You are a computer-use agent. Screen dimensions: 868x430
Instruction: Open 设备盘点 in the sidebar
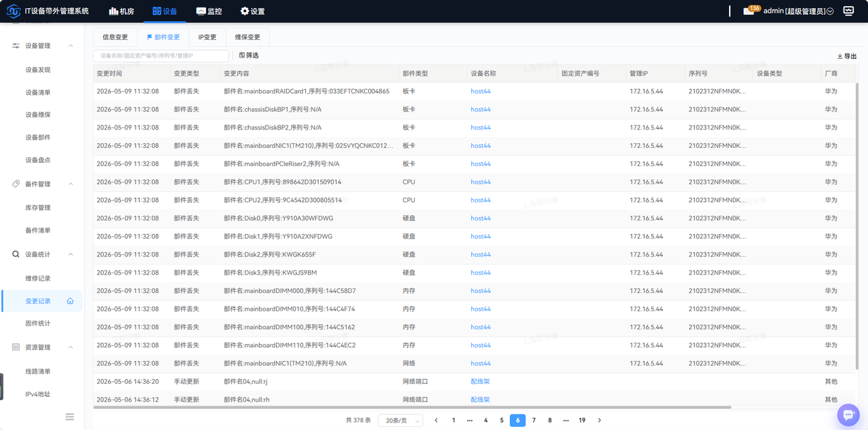pyautogui.click(x=38, y=160)
